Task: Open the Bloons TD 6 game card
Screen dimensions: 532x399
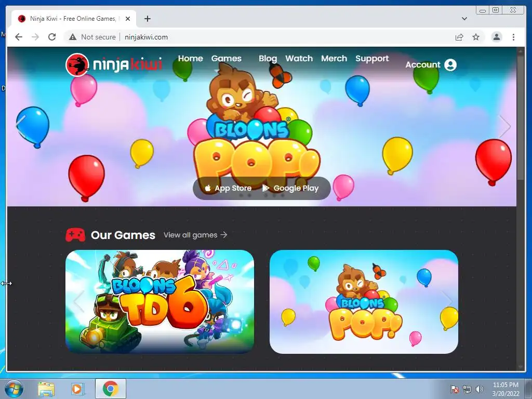Action: (160, 302)
